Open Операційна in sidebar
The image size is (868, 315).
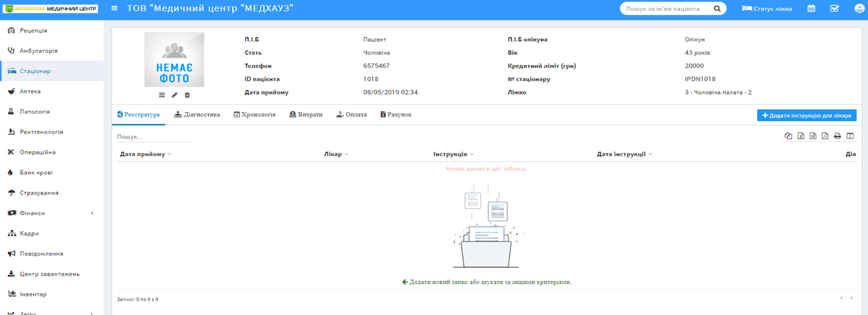tap(52, 152)
